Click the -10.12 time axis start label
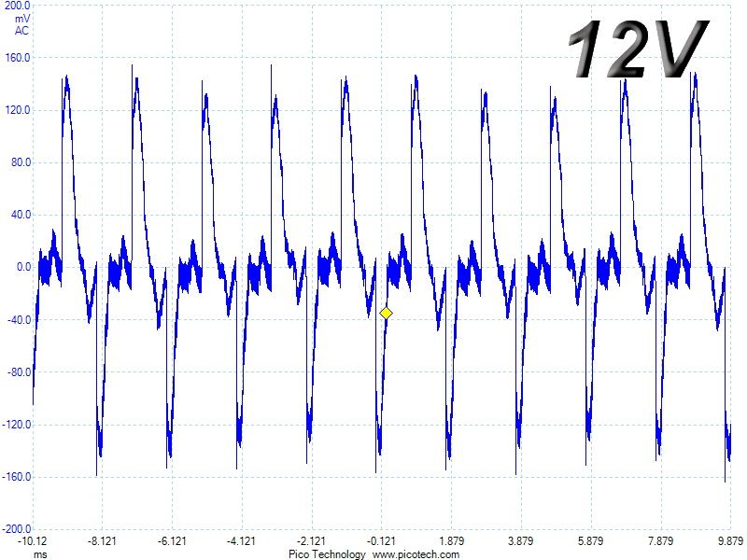The width and height of the screenshot is (747, 560). (33, 541)
